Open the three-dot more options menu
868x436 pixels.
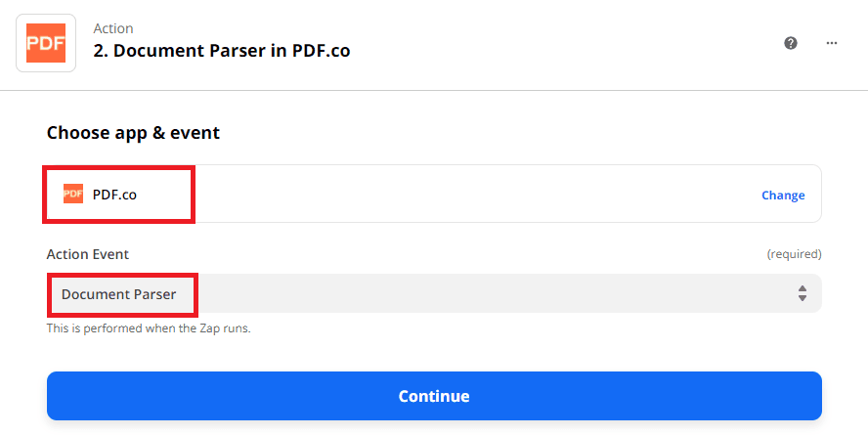pos(832,43)
